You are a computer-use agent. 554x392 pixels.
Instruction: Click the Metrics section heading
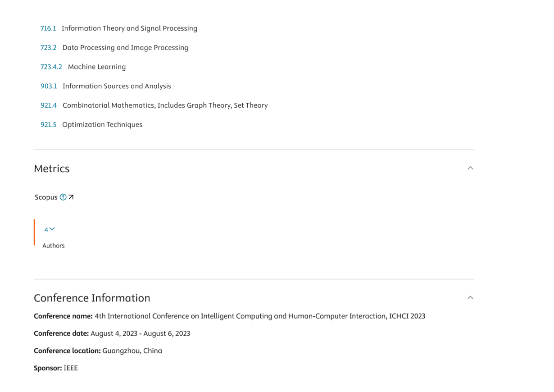52,169
